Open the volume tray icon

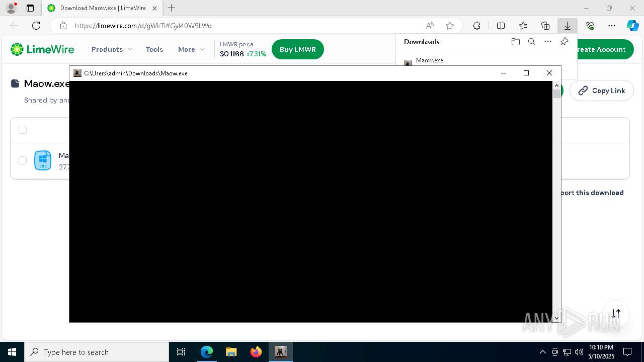point(579,352)
